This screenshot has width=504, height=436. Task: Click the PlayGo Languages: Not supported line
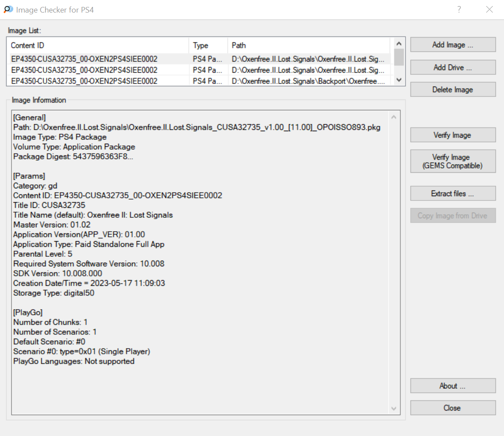pos(74,361)
